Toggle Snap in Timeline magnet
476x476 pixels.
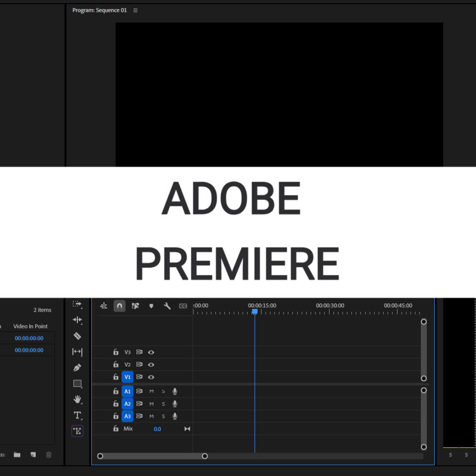coord(119,306)
